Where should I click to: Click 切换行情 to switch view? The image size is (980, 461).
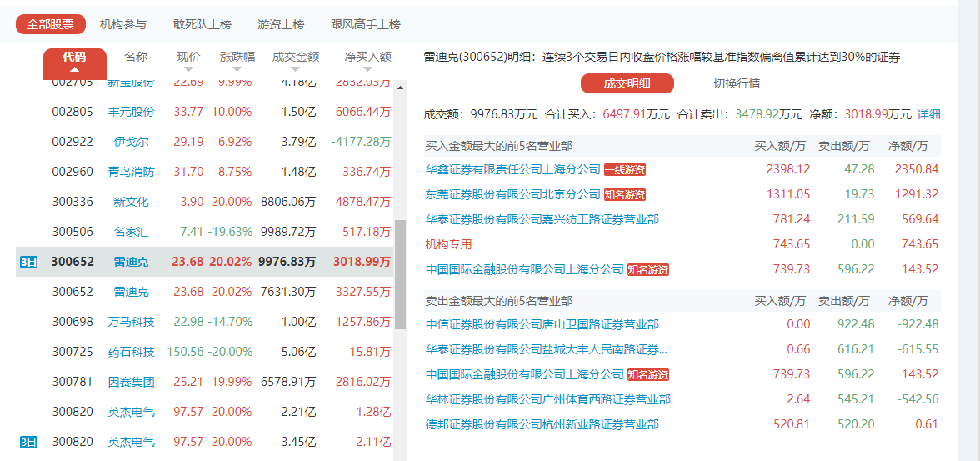tap(737, 83)
